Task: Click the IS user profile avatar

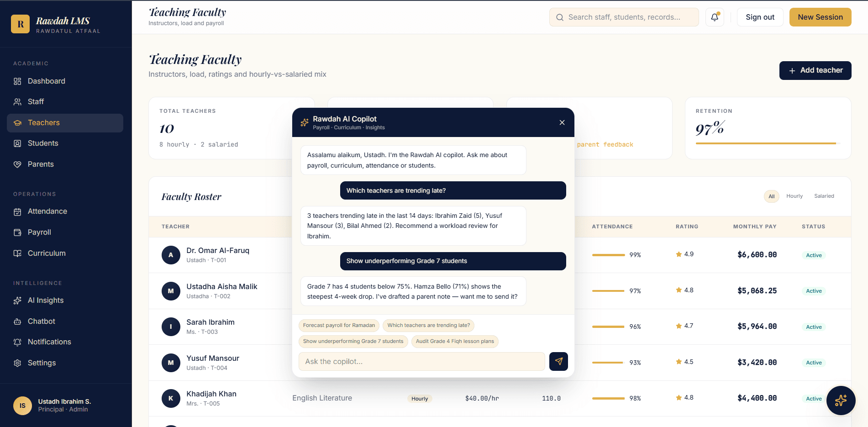Action: pyautogui.click(x=22, y=406)
